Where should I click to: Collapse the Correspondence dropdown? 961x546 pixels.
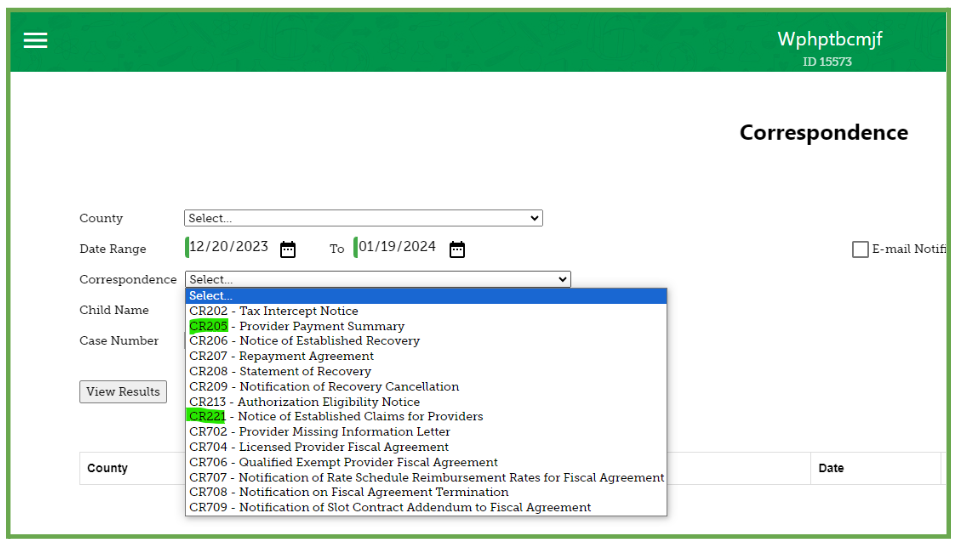point(378,280)
